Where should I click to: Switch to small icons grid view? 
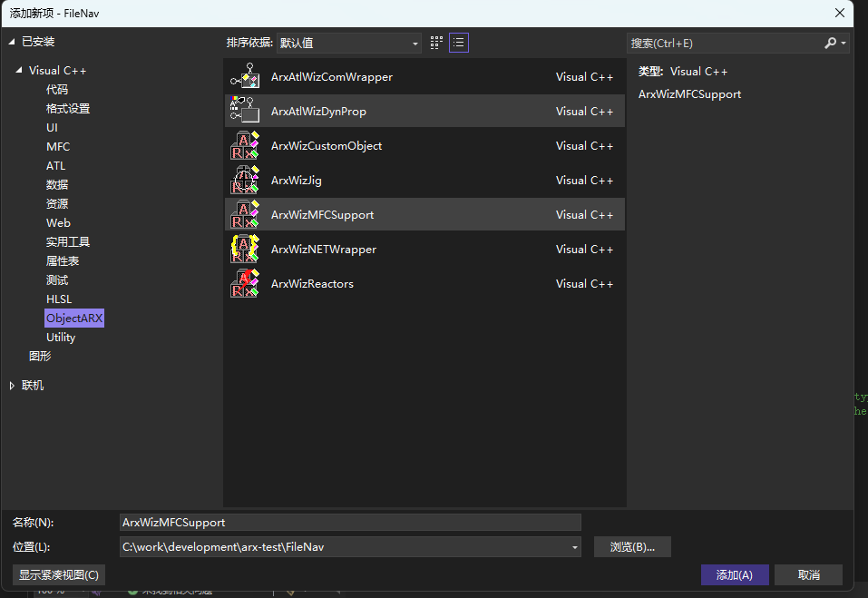click(436, 43)
